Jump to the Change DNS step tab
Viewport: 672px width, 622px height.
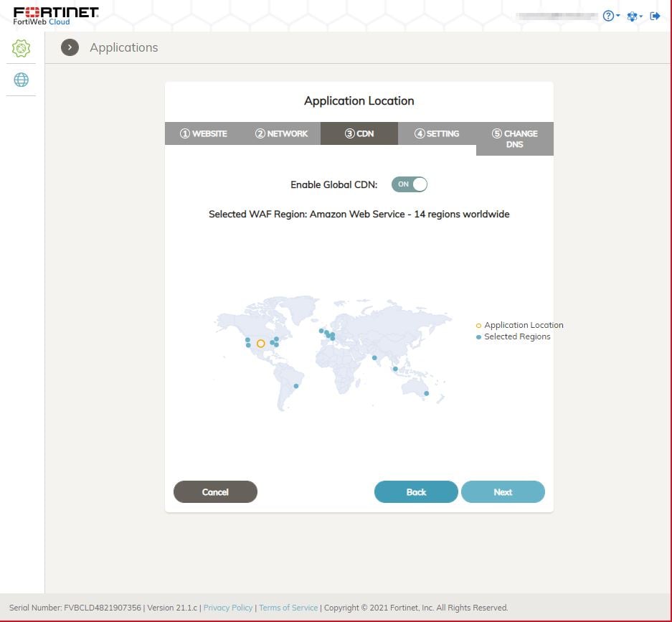tap(514, 138)
